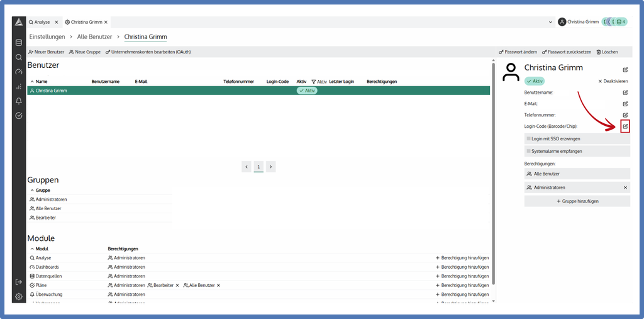Add permission to the Dashboards module

pos(462,267)
